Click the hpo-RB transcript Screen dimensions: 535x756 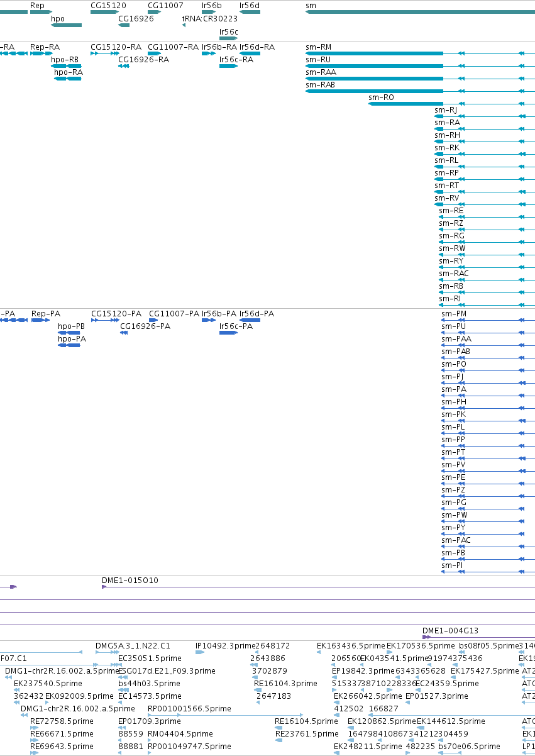coord(66,66)
